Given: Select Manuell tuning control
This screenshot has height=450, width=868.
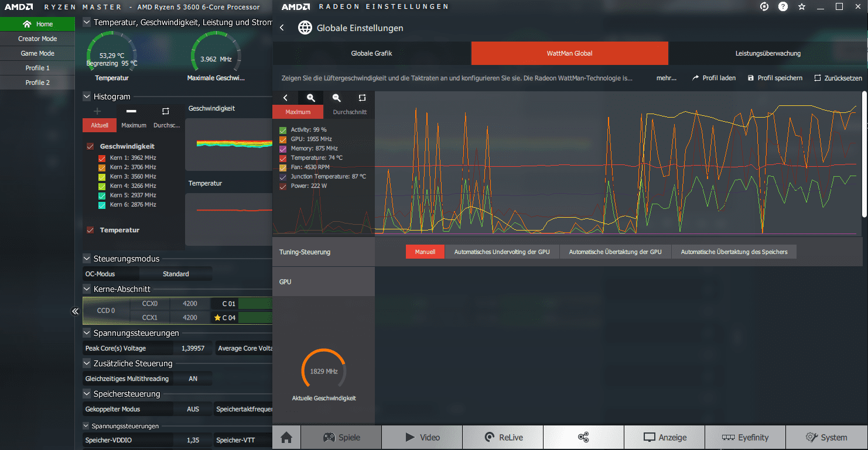Looking at the screenshot, I should pyautogui.click(x=425, y=252).
